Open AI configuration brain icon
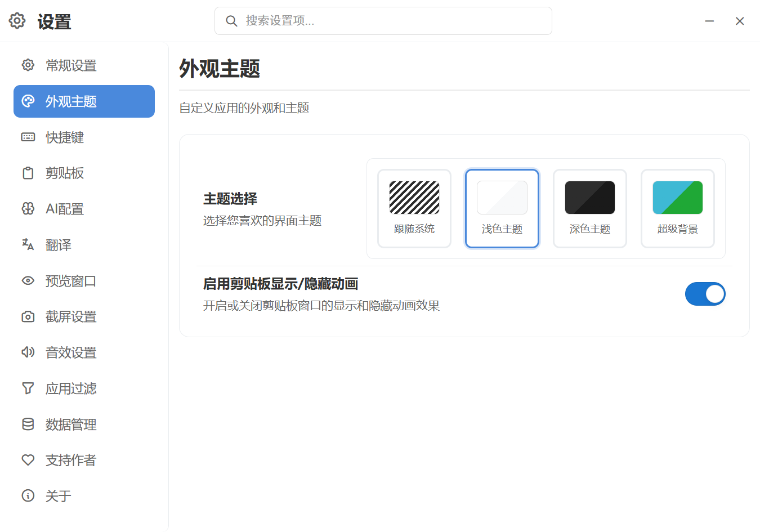 tap(28, 209)
